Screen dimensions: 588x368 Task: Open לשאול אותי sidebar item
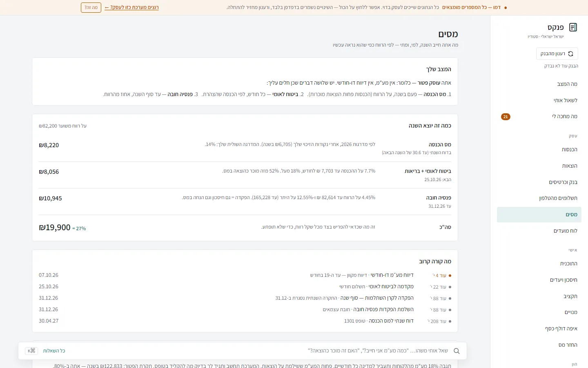pos(539,101)
